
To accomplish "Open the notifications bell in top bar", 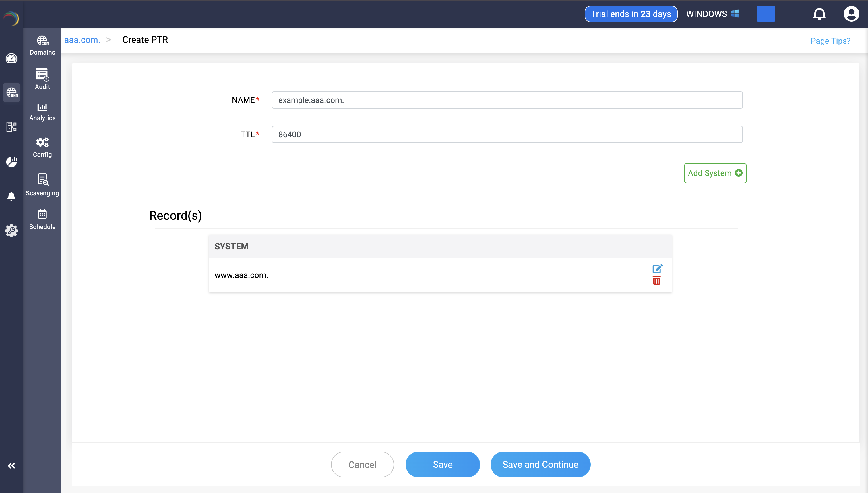I will tap(819, 14).
